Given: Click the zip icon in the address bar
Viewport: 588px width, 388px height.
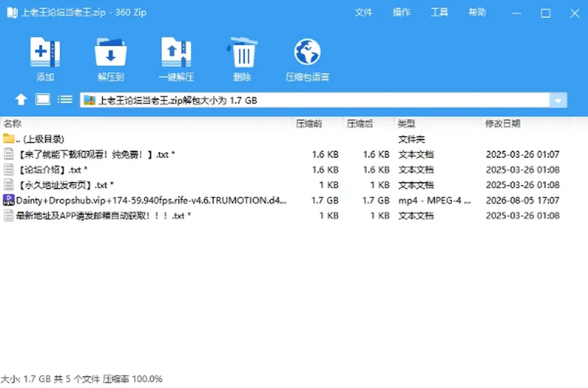Looking at the screenshot, I should pos(89,100).
